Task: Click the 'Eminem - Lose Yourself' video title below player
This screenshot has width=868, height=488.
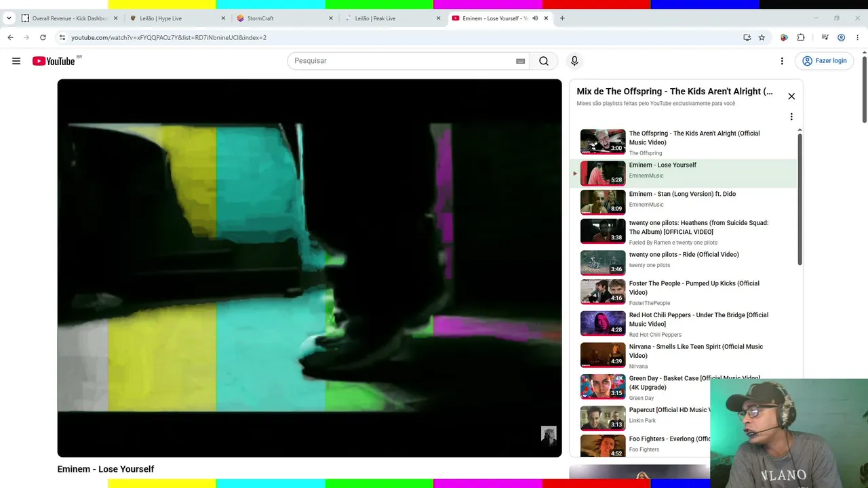Action: click(x=106, y=469)
